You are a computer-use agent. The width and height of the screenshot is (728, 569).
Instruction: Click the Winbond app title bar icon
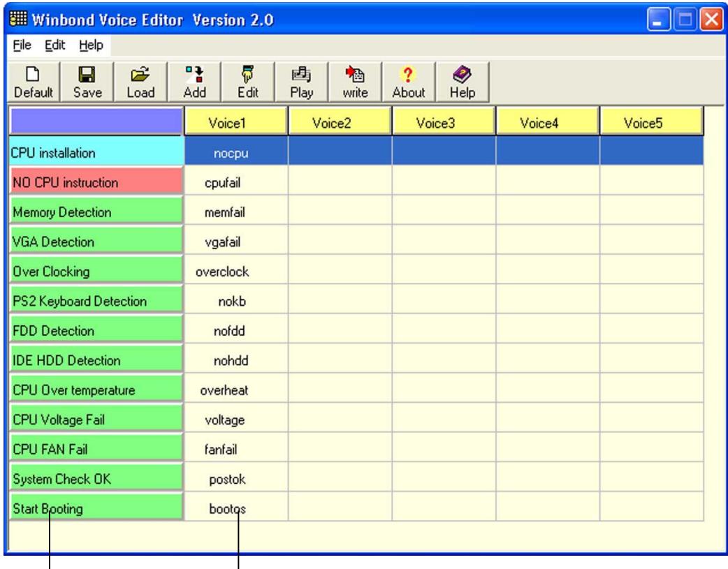(18, 19)
